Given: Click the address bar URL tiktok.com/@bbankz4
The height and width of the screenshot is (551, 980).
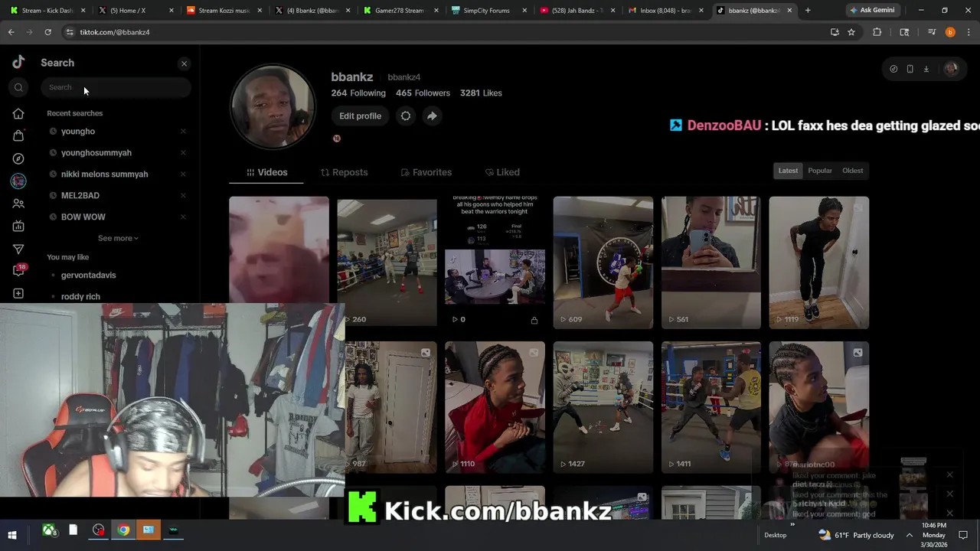Looking at the screenshot, I should (115, 32).
